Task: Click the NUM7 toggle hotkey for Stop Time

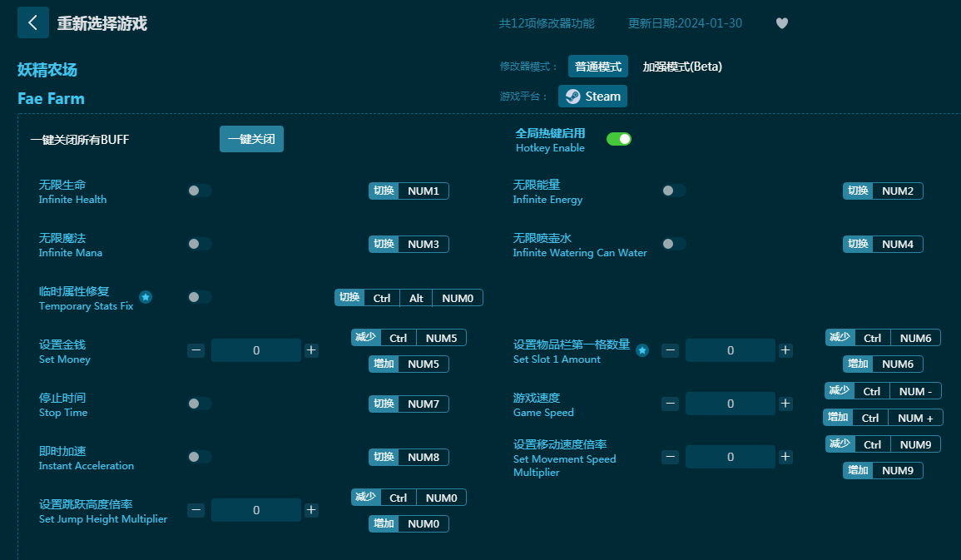Action: pos(409,404)
